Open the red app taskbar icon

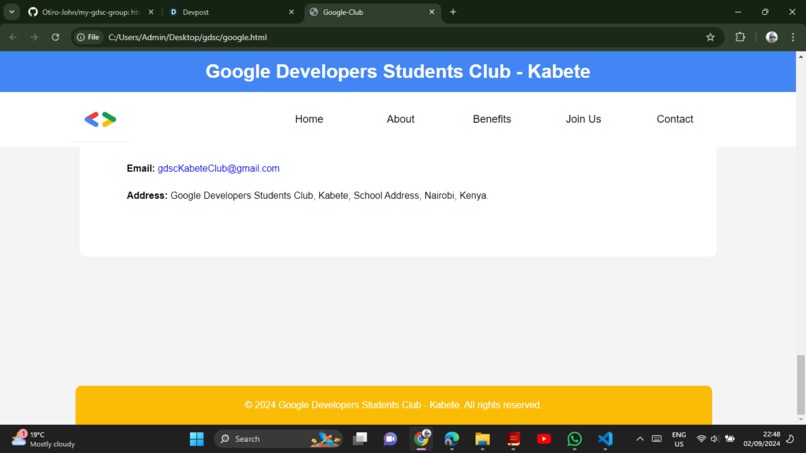[x=513, y=439]
